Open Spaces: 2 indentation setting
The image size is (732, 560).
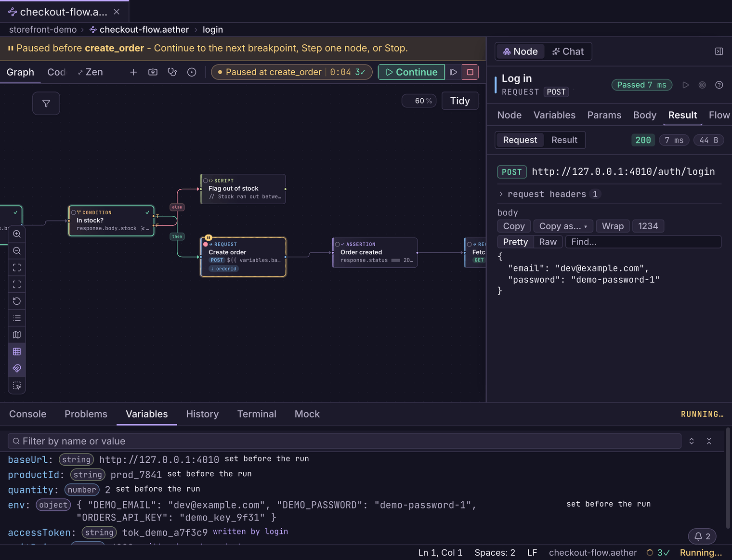495,553
